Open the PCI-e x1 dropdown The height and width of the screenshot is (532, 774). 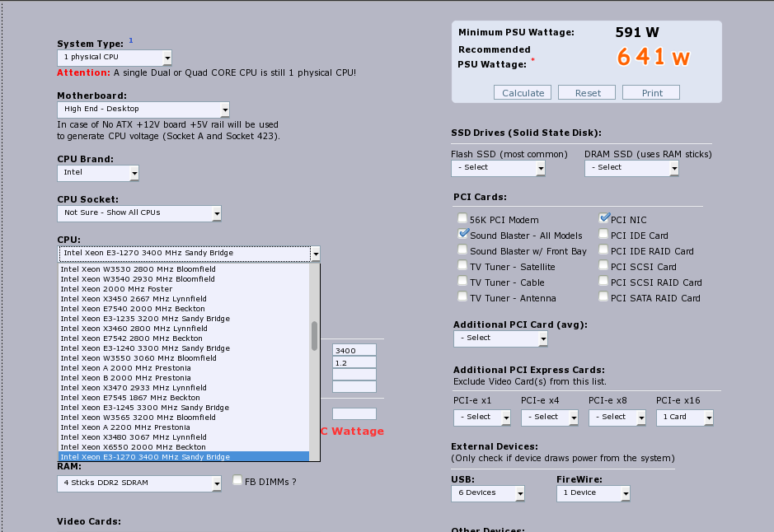(481, 418)
